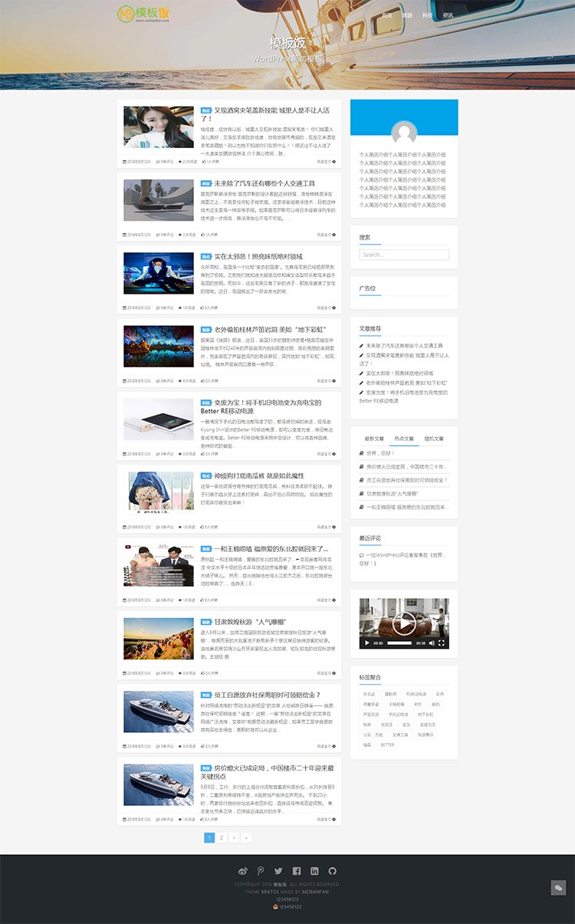Click 摄影师 tag in tag cloud
Screen dimensions: 575x924
[391, 694]
